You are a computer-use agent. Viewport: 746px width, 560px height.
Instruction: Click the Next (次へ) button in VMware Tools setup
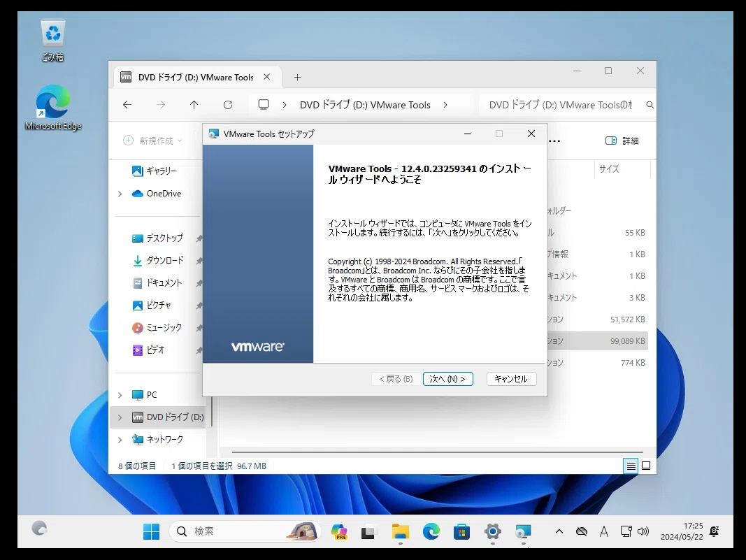(x=447, y=379)
